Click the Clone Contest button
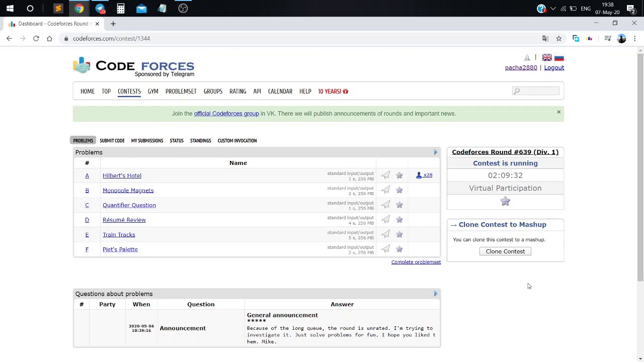This screenshot has width=644, height=362. [x=505, y=251]
